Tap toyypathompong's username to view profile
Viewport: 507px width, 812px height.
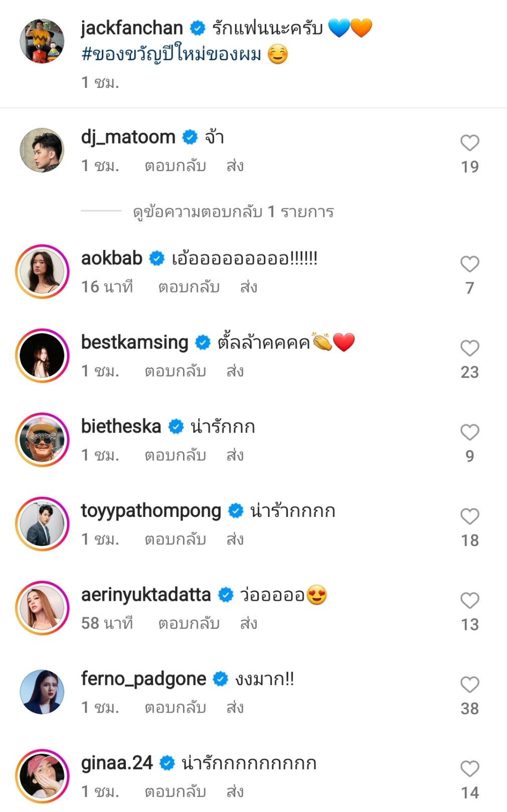click(x=150, y=510)
